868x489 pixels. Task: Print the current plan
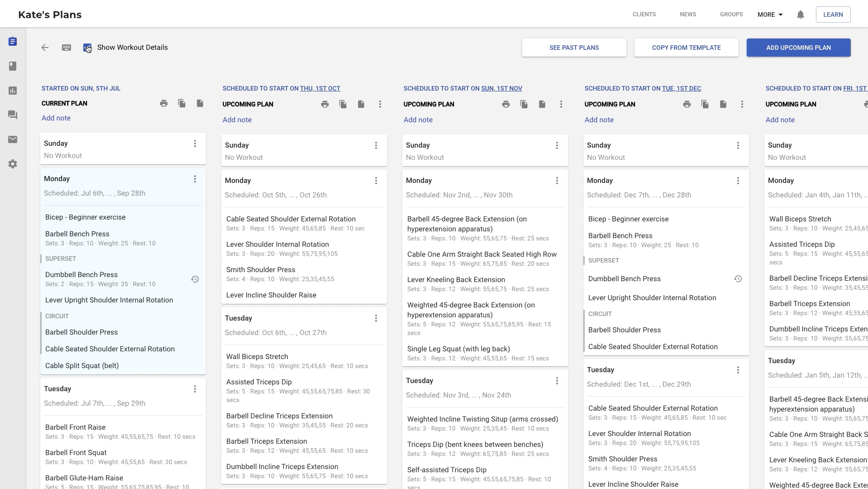coord(164,103)
